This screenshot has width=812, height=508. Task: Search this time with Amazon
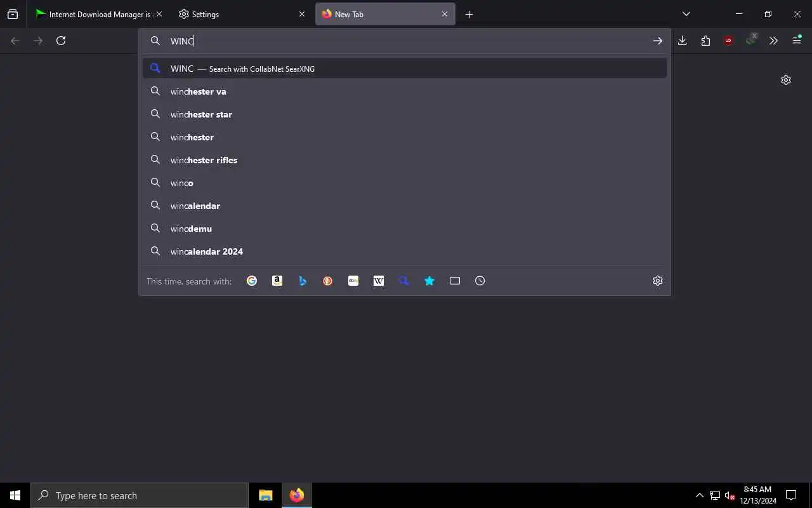[x=277, y=281]
